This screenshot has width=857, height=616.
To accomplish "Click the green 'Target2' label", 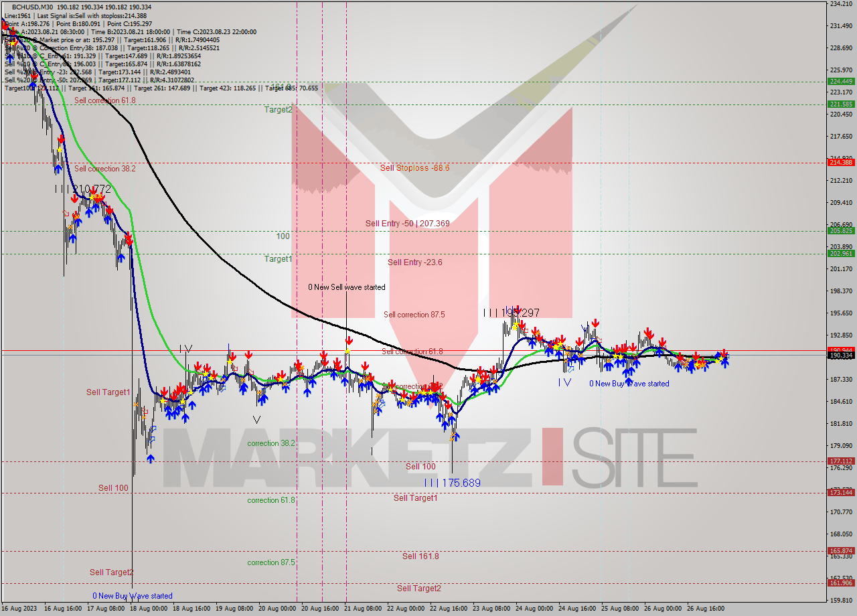I will point(278,109).
